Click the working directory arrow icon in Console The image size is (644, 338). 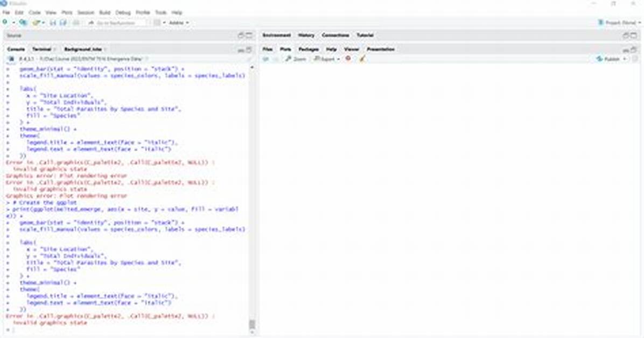[x=146, y=59]
